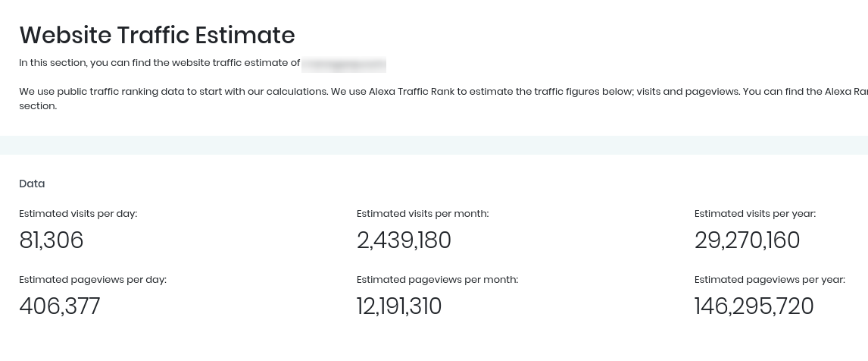Select the "Estimated pageviews per year" label
Screen dimensions: 868x361
coord(770,280)
